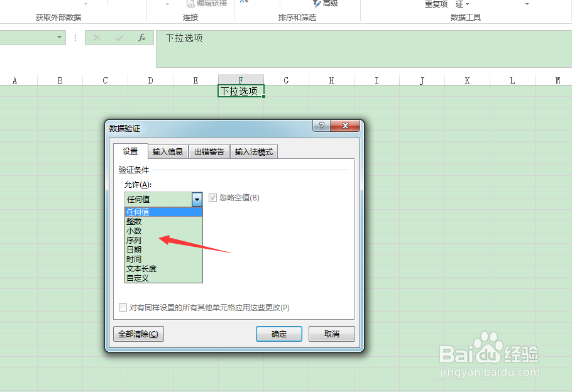Screen dimensions: 572x392
Task: Select column I header
Action: [x=377, y=80]
